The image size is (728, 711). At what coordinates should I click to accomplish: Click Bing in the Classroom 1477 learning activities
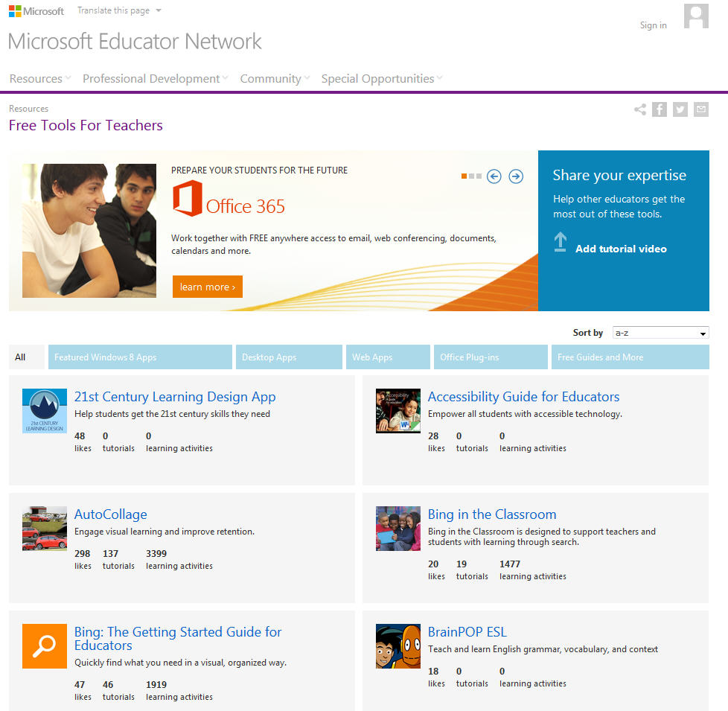pos(510,564)
